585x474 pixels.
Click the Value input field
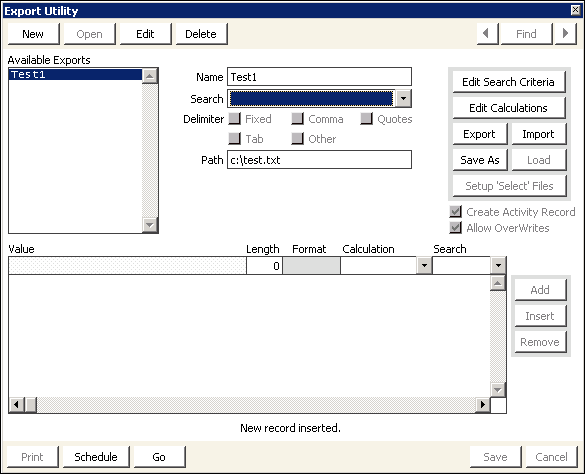(x=127, y=266)
